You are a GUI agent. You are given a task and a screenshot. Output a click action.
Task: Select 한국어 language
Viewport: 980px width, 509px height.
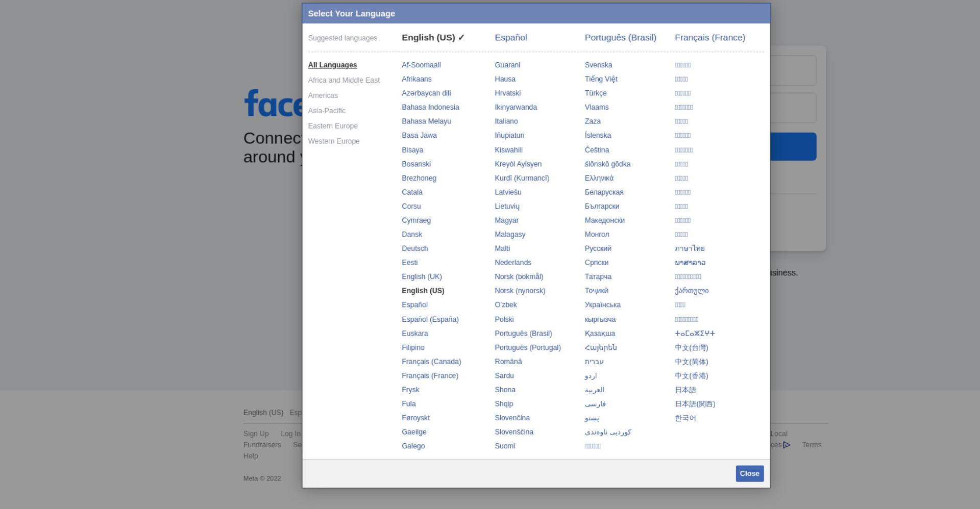685,418
